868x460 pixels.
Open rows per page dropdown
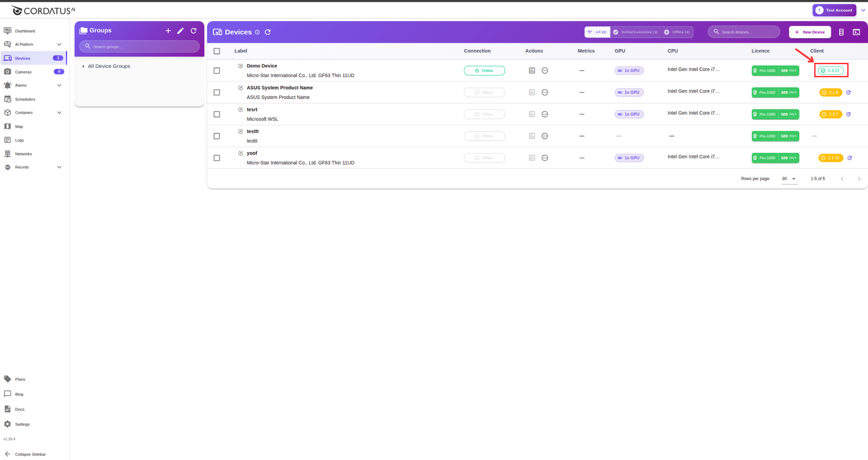(x=789, y=179)
